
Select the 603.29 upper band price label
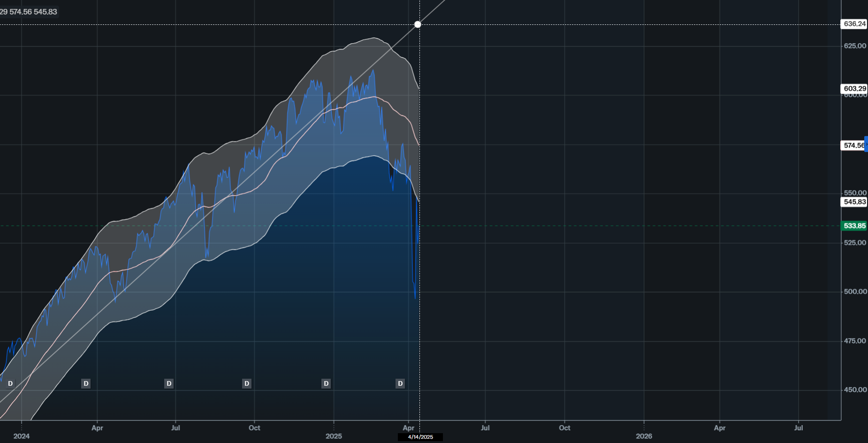point(854,89)
